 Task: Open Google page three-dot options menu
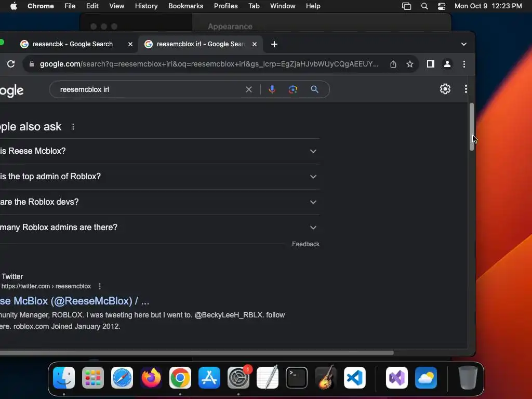pyautogui.click(x=466, y=89)
